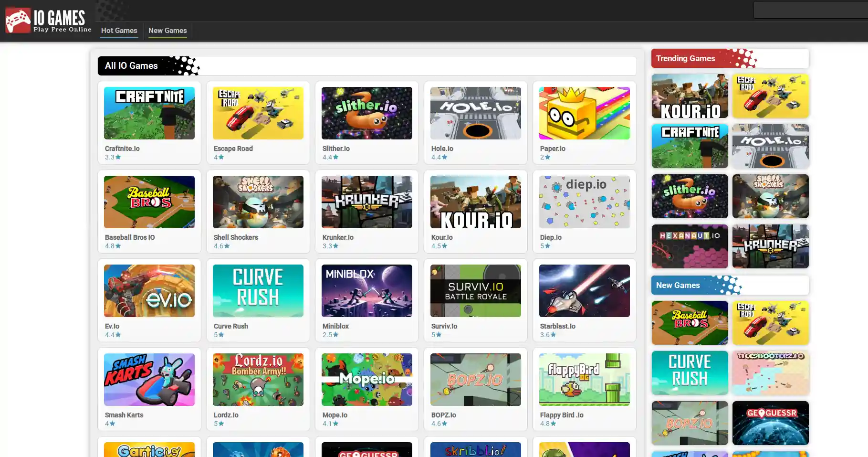Select GeoGuessr in the New Games sidebar

point(770,423)
